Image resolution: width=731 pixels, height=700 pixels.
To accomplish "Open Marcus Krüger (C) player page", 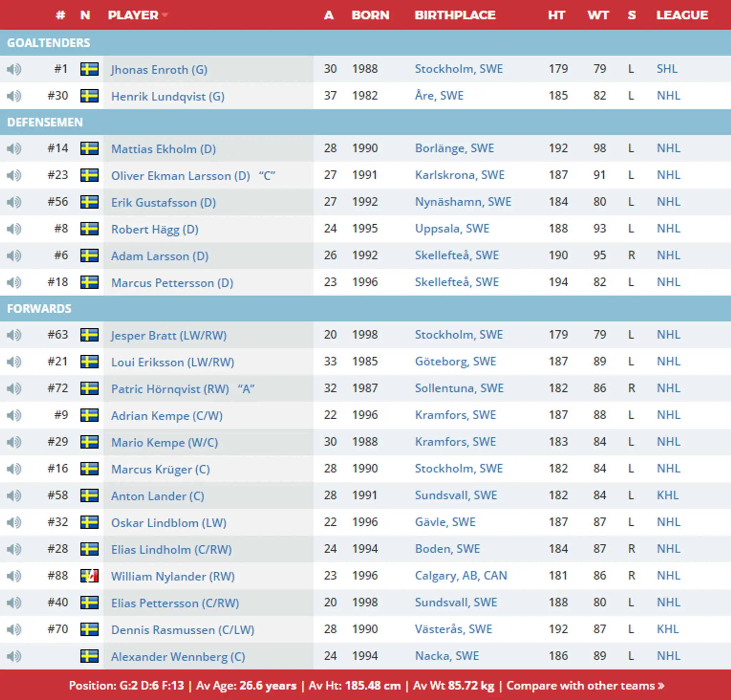I will click(160, 469).
